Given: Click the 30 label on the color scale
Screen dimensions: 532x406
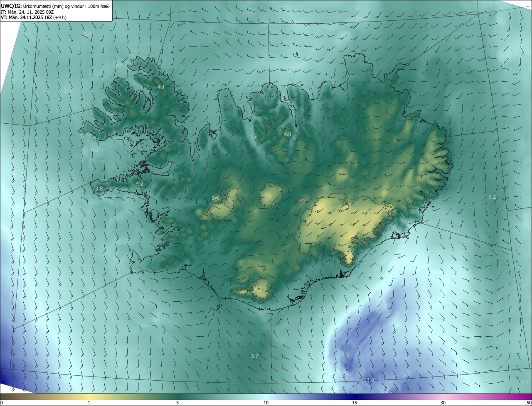Looking at the screenshot, I should [x=443, y=403].
